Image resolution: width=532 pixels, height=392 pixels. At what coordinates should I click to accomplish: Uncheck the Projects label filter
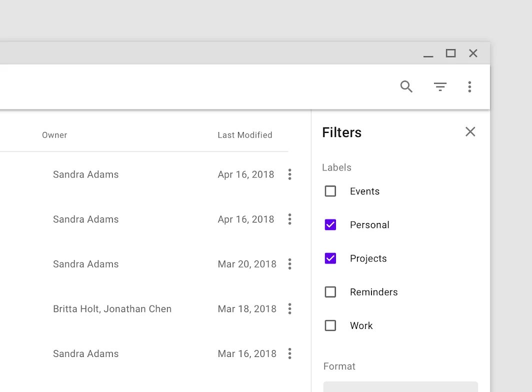point(330,258)
